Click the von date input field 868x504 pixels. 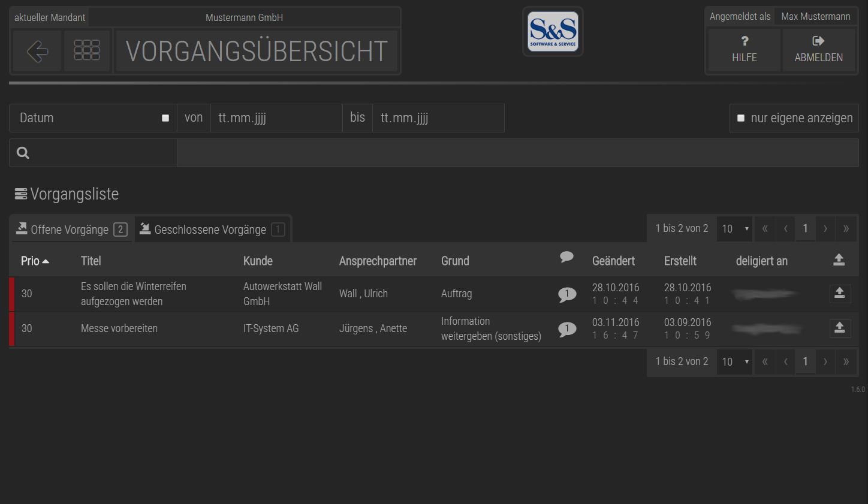(276, 118)
